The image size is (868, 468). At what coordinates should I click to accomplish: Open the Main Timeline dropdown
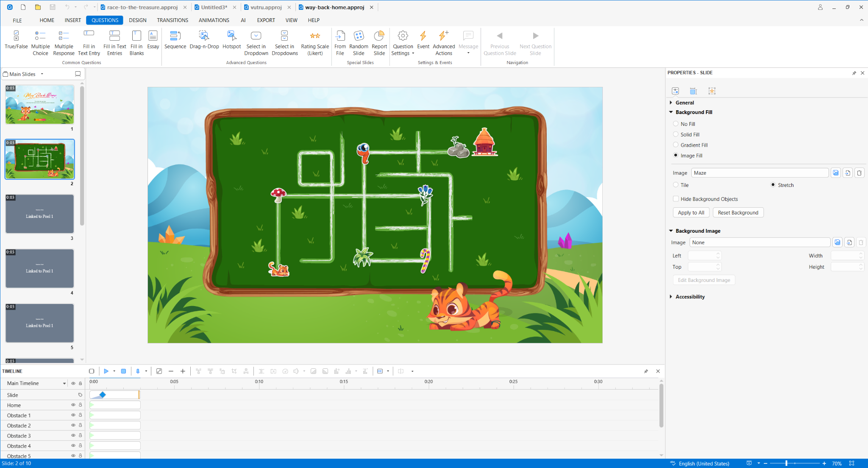64,383
